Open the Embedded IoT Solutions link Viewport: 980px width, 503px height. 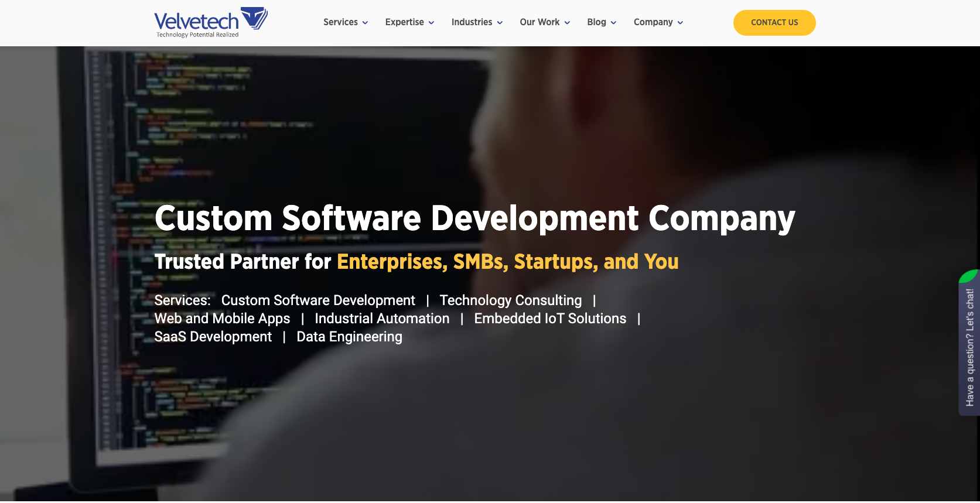coord(550,319)
